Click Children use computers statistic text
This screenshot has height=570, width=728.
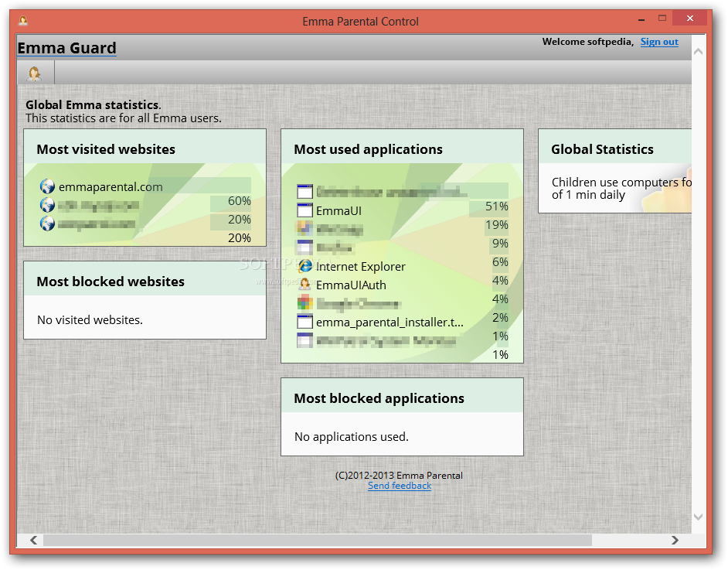[621, 188]
